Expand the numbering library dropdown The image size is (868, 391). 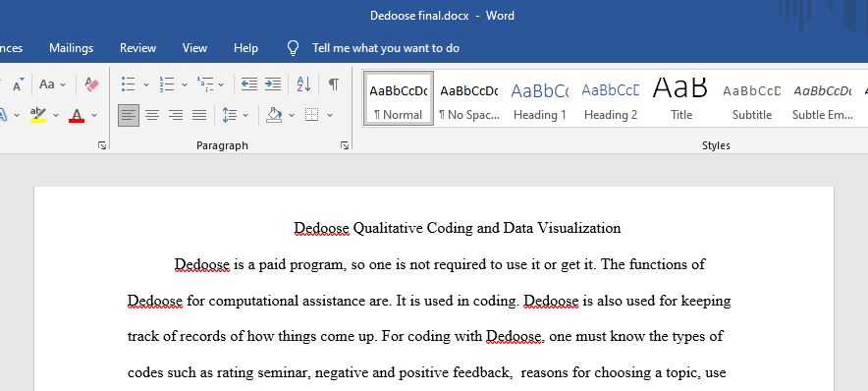185,84
